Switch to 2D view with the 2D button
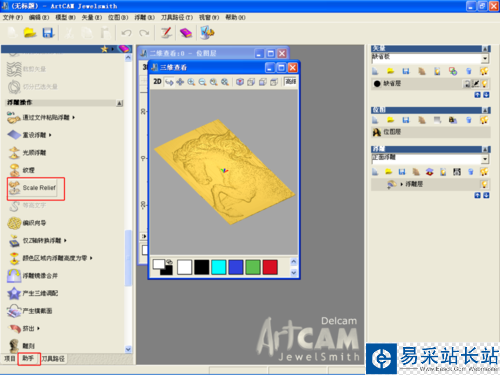The height and width of the screenshot is (375, 500). [x=158, y=82]
